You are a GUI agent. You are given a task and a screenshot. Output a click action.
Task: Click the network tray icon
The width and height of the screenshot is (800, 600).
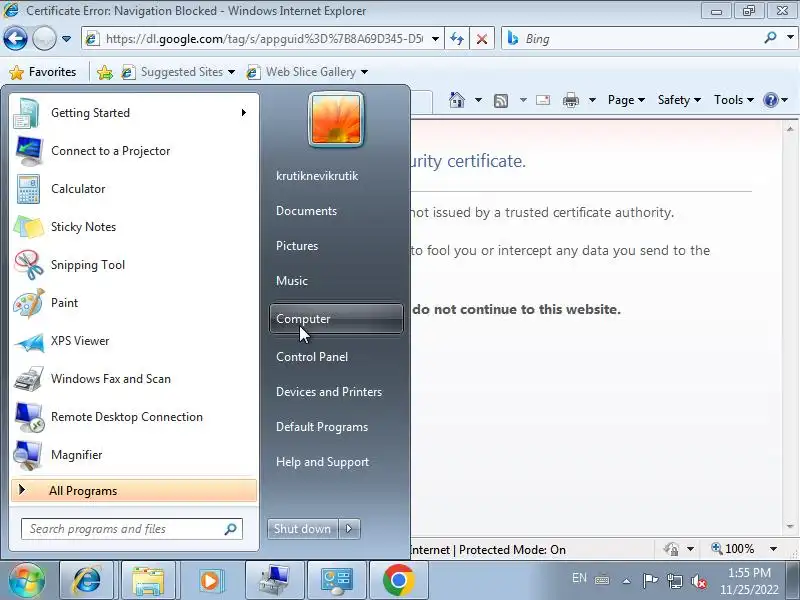(675, 581)
